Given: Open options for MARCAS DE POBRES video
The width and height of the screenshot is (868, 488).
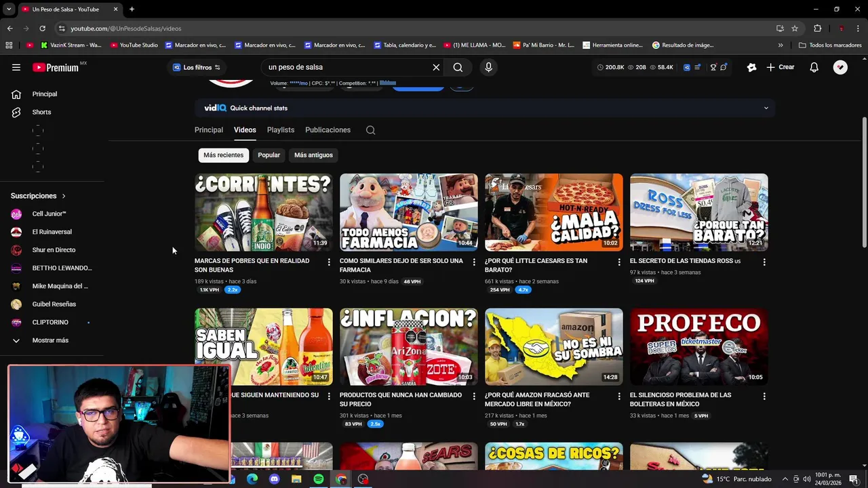Looking at the screenshot, I should coord(329,262).
